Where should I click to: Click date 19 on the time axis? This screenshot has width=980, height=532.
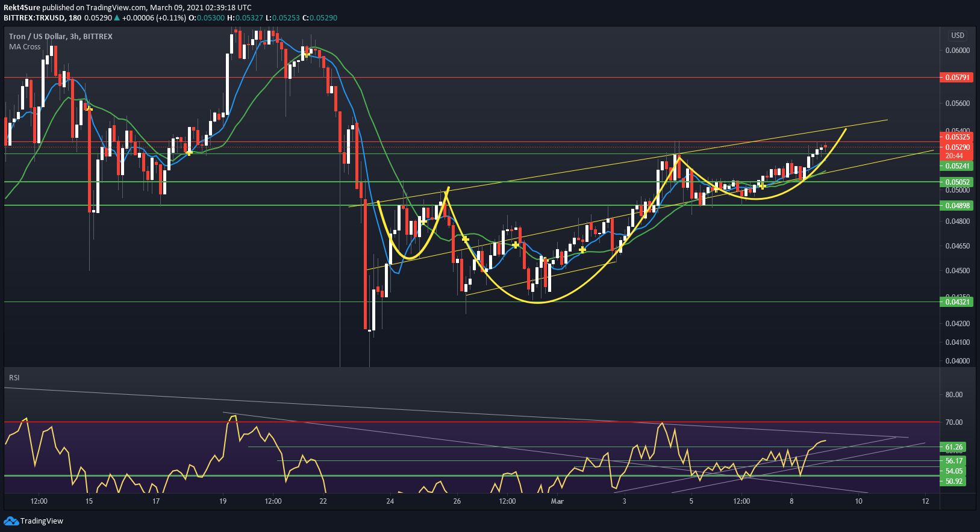(x=223, y=501)
